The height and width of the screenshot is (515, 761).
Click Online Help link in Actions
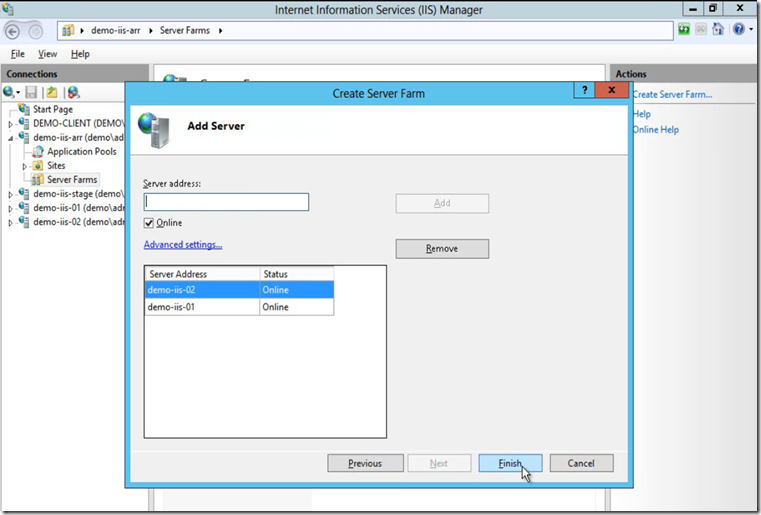[656, 130]
